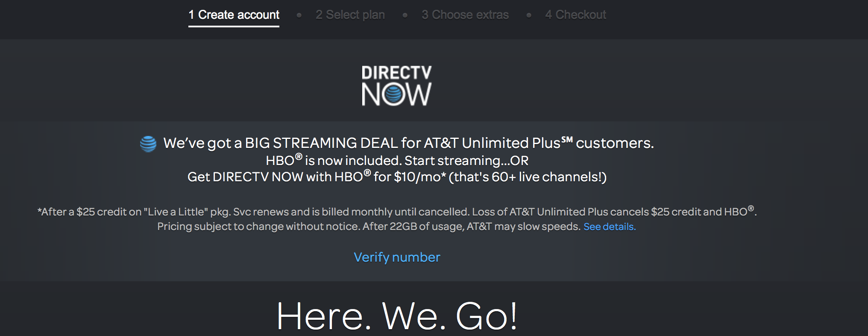Viewport: 868px width, 336px height.
Task: Click the DIRECTV wordmark in the logo
Action: 397,73
